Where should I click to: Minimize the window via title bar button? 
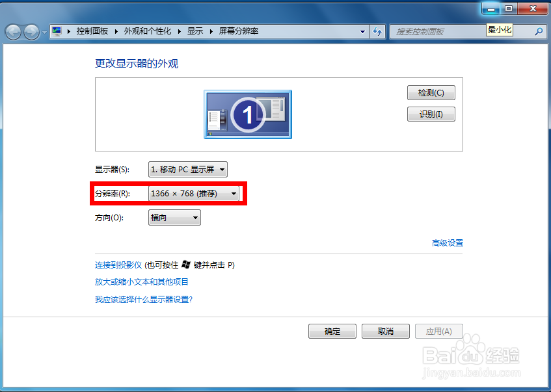[491, 9]
